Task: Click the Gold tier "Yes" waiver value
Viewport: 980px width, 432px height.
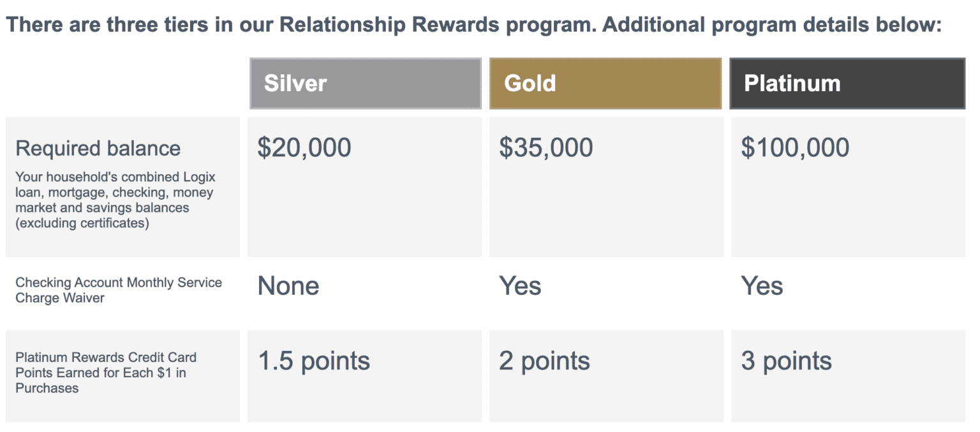Action: 520,286
